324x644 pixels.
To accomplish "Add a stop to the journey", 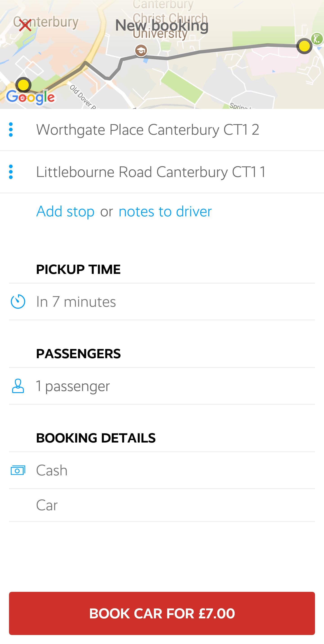I will [x=65, y=211].
